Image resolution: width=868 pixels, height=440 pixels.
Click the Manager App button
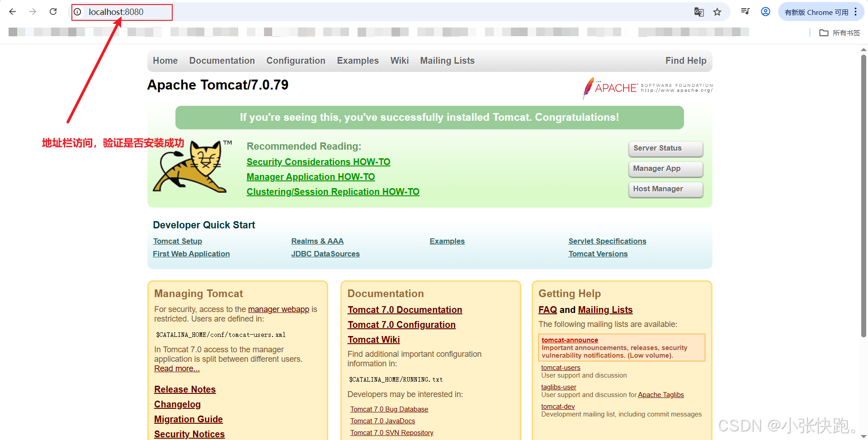click(x=665, y=169)
